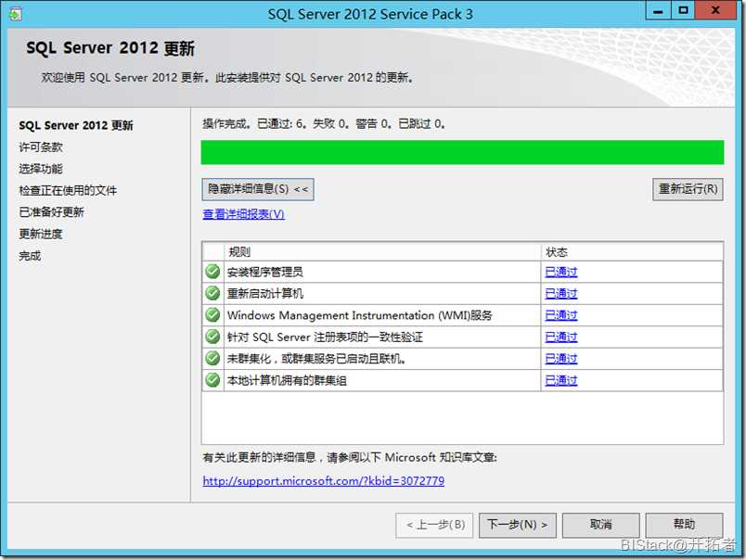Viewport: 746px width, 560px height.
Task: Open 已通过 status link for 安装程序管理员
Action: [561, 272]
